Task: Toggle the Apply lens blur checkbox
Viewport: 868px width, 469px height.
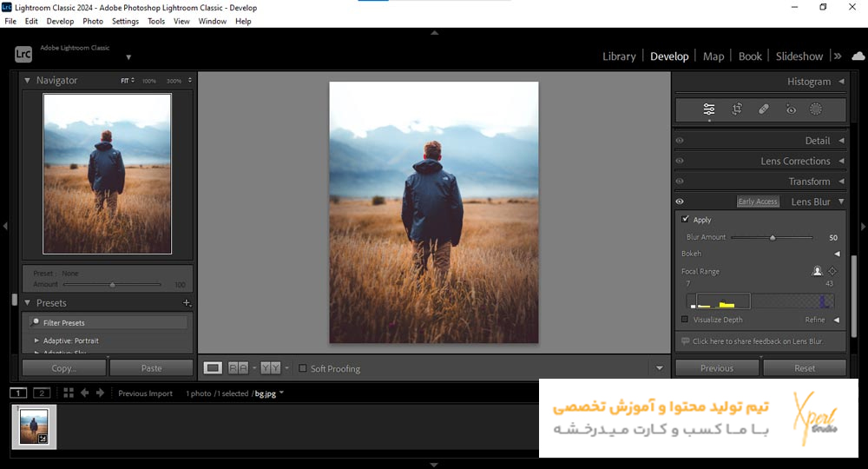Action: [686, 219]
